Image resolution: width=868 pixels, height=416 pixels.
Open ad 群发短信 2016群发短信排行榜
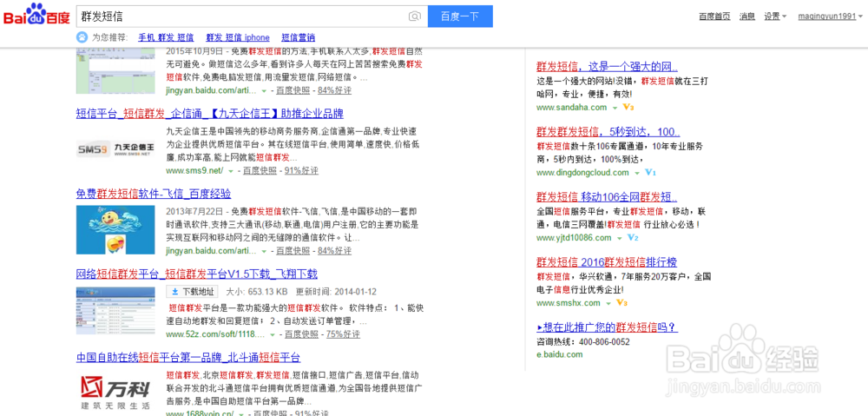coord(607,262)
